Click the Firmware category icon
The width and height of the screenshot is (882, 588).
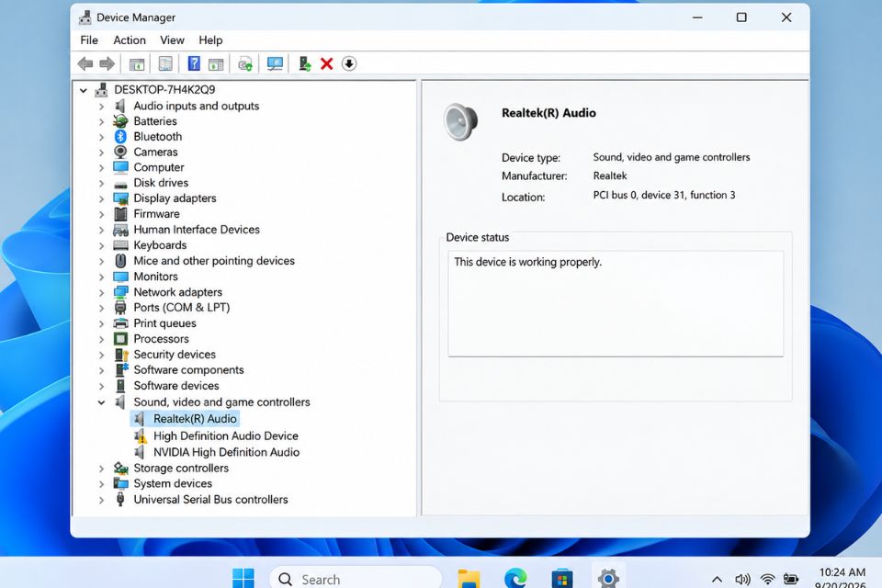tap(120, 214)
